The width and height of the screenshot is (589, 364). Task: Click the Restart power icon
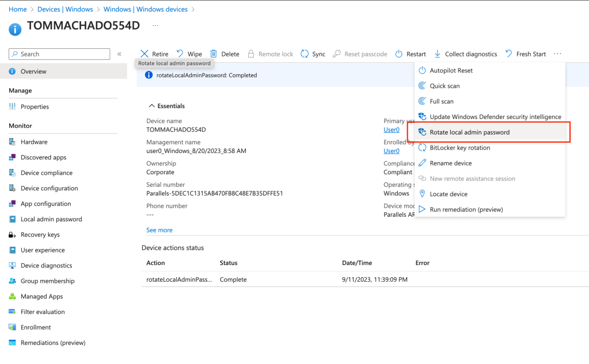click(399, 54)
